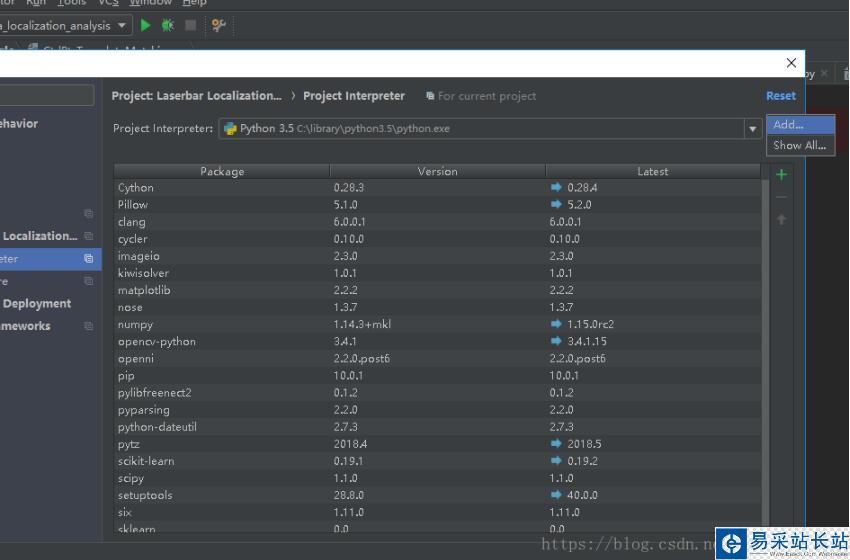Open build tools wrench icon in toolbar
The width and height of the screenshot is (850, 560).
[218, 25]
